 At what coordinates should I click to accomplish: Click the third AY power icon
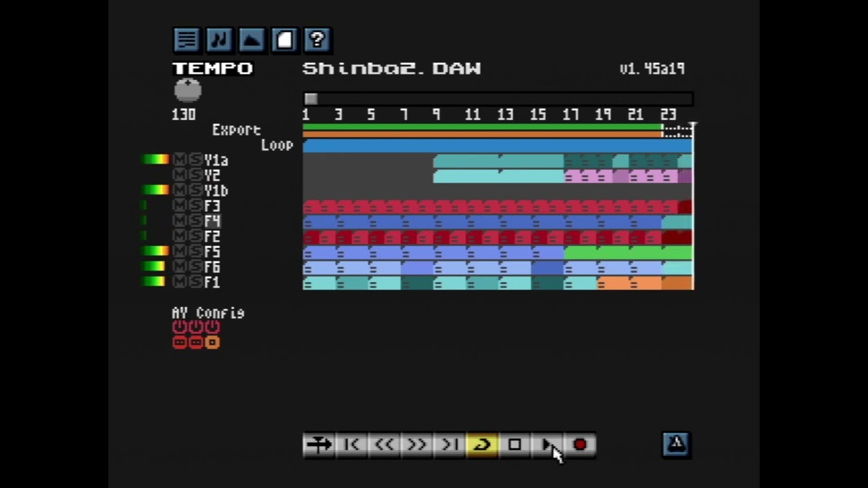pos(212,327)
